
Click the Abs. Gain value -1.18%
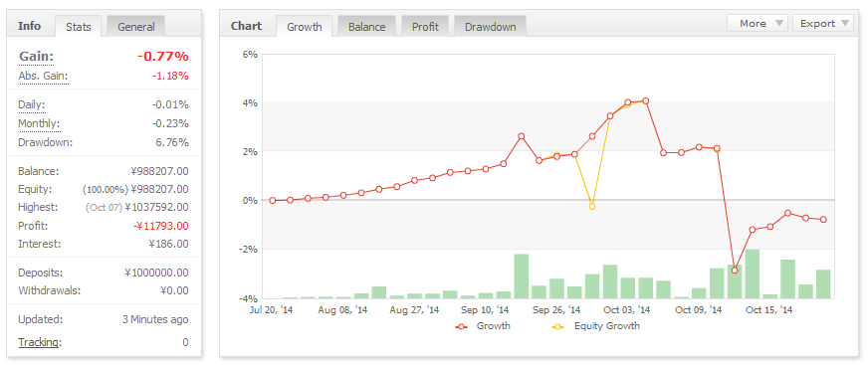(170, 76)
